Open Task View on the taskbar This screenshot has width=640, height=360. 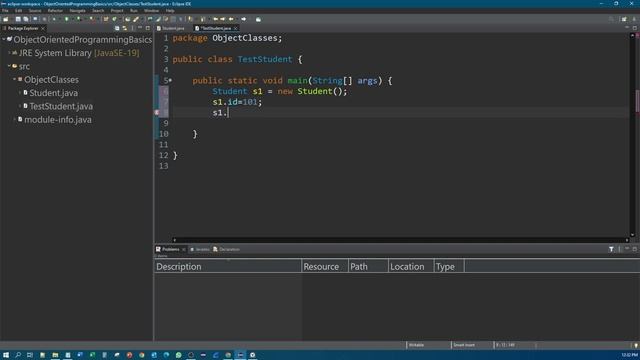click(x=30, y=355)
